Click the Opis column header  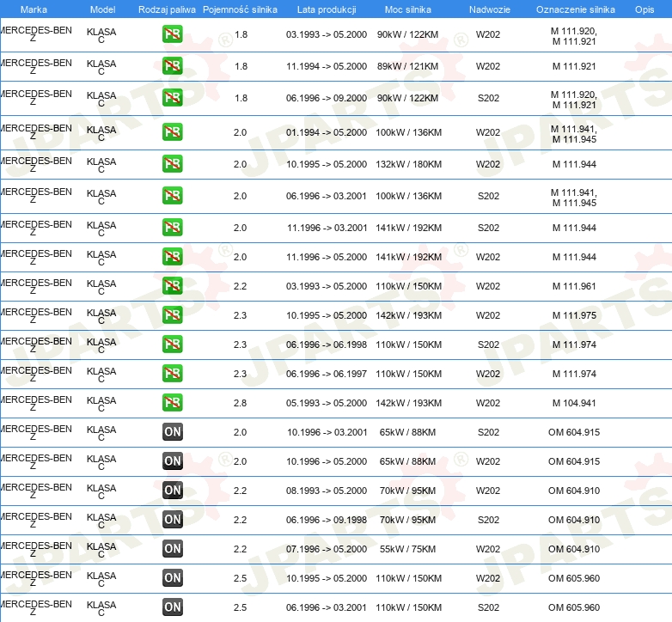tap(645, 9)
